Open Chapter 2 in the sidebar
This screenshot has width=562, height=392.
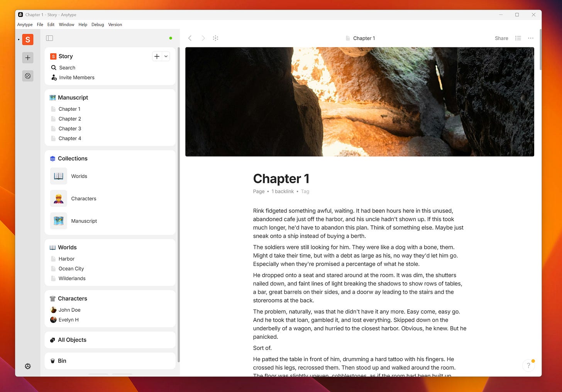(70, 119)
